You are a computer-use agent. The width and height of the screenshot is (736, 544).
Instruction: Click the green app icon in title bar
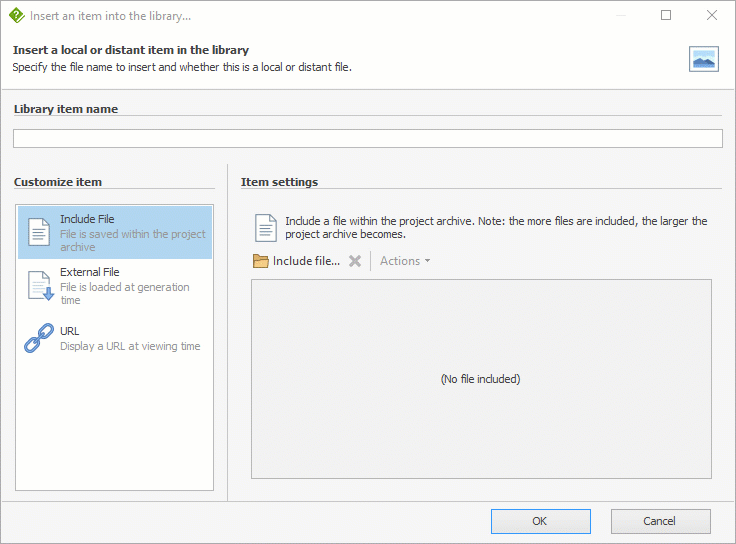pyautogui.click(x=16, y=16)
